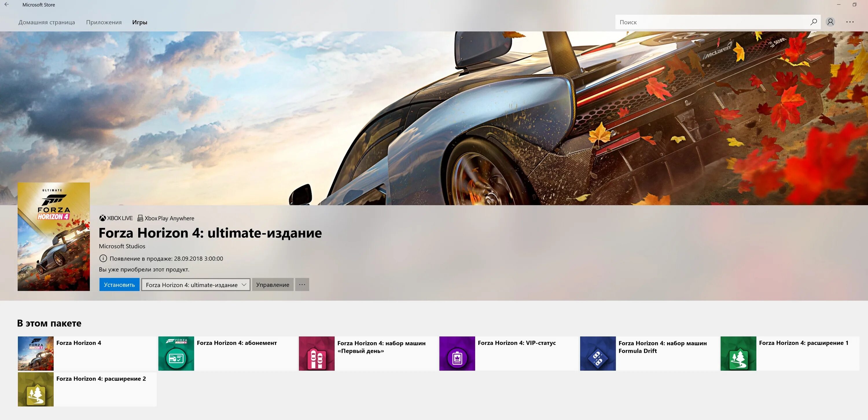Click the Установить button
The width and height of the screenshot is (868, 420).
[x=119, y=284]
